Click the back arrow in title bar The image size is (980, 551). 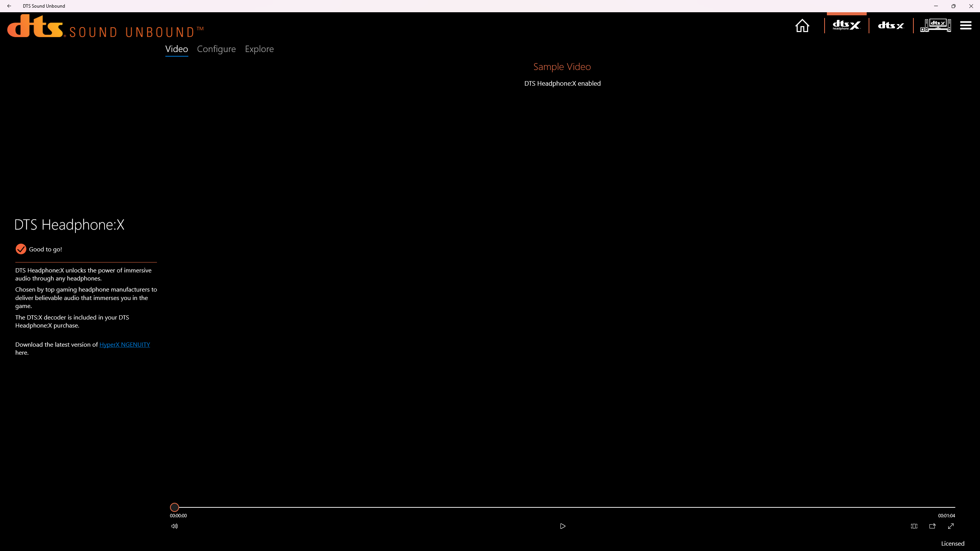(9, 6)
